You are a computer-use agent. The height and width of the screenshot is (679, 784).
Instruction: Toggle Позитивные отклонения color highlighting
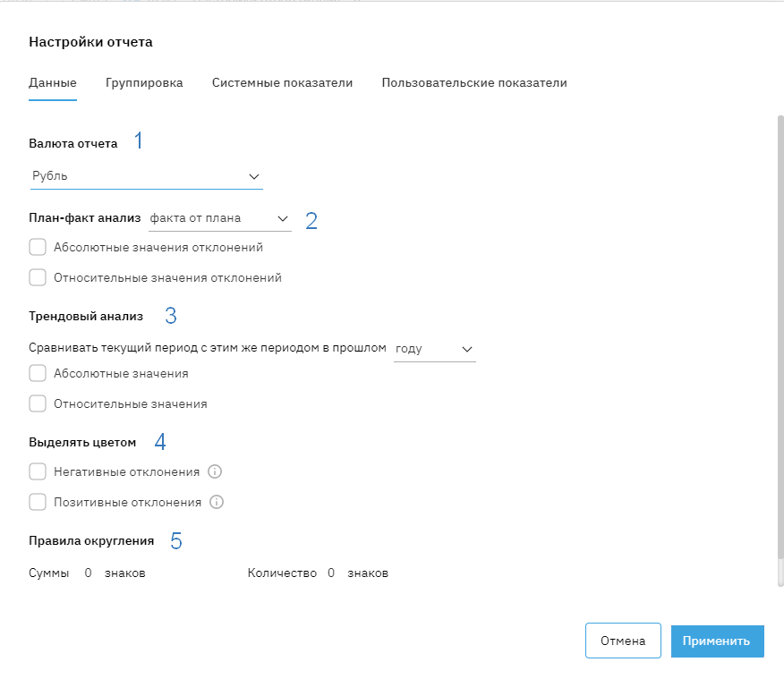point(38,502)
